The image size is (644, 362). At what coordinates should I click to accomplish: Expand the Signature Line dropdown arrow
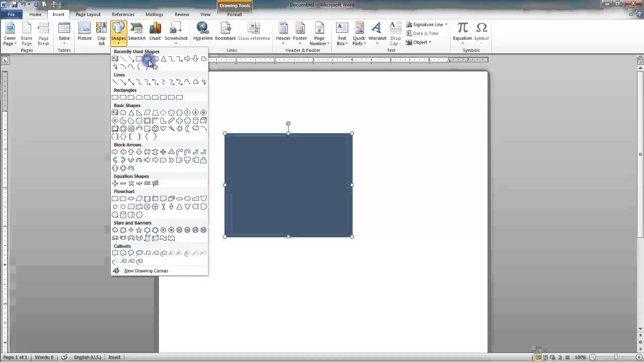pos(446,25)
